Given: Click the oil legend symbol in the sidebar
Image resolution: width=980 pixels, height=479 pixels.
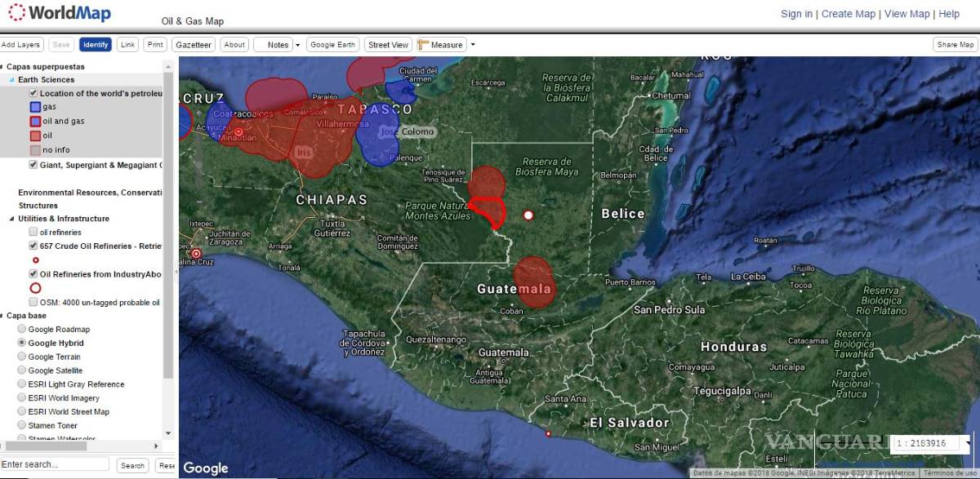Looking at the screenshot, I should tap(34, 135).
